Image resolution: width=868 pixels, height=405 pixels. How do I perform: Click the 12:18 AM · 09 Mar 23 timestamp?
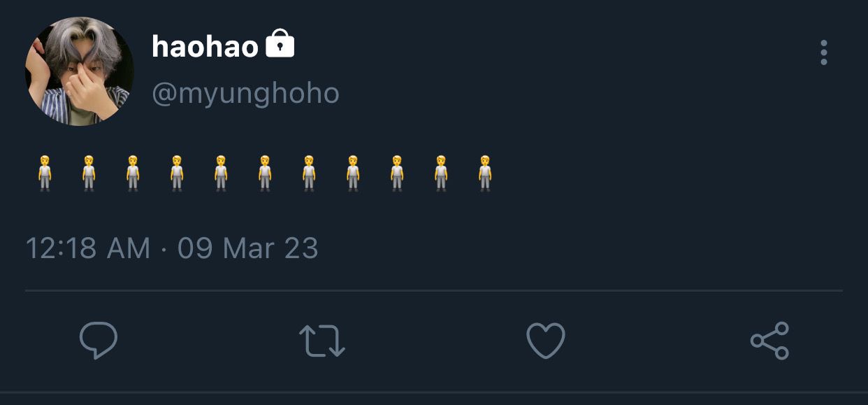click(x=172, y=248)
